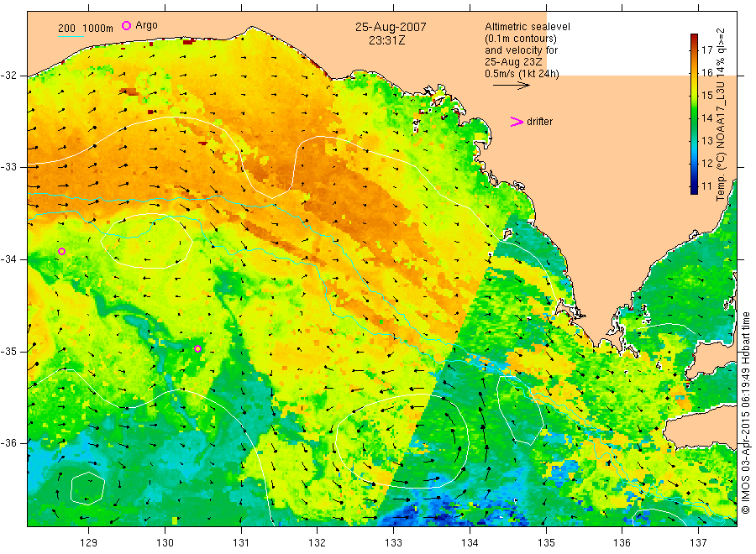The width and height of the screenshot is (756, 554).
Task: Click the 25-Aug-2007 date title
Action: (x=391, y=27)
